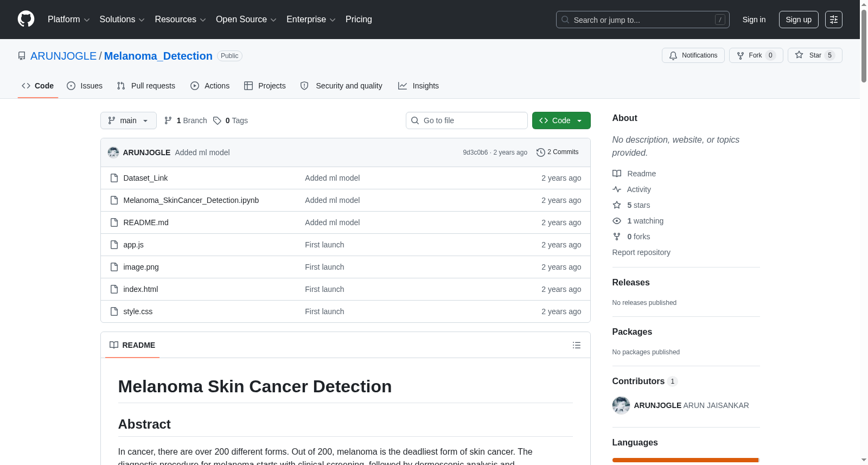The height and width of the screenshot is (465, 868).
Task: Click the pulse icon next to Activity
Action: tap(617, 189)
